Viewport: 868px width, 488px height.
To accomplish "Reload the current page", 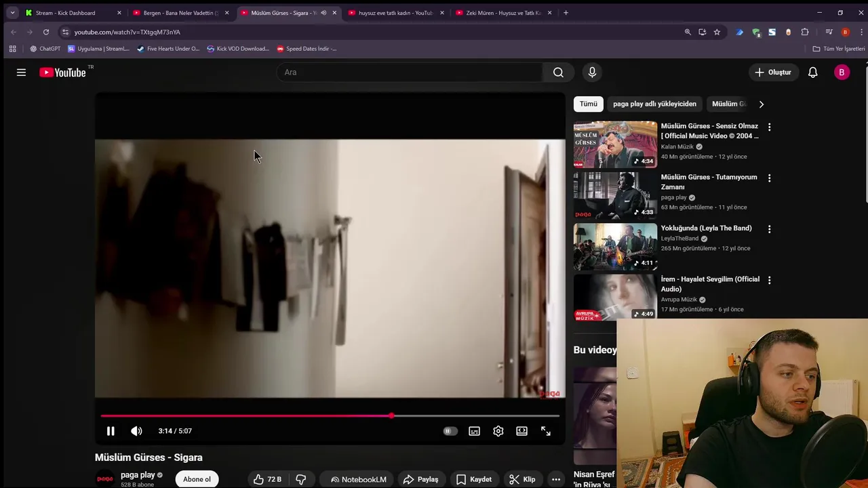I will [46, 32].
